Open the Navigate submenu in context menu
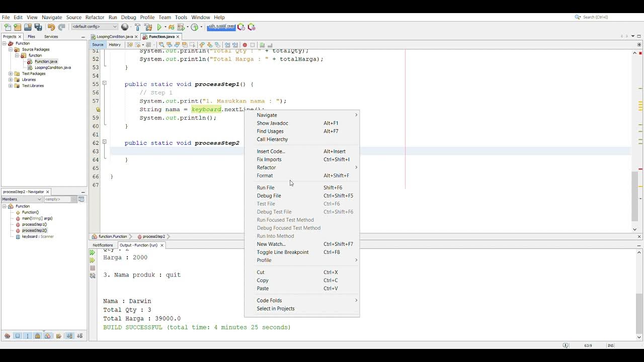This screenshot has height=362, width=644. (x=302, y=115)
